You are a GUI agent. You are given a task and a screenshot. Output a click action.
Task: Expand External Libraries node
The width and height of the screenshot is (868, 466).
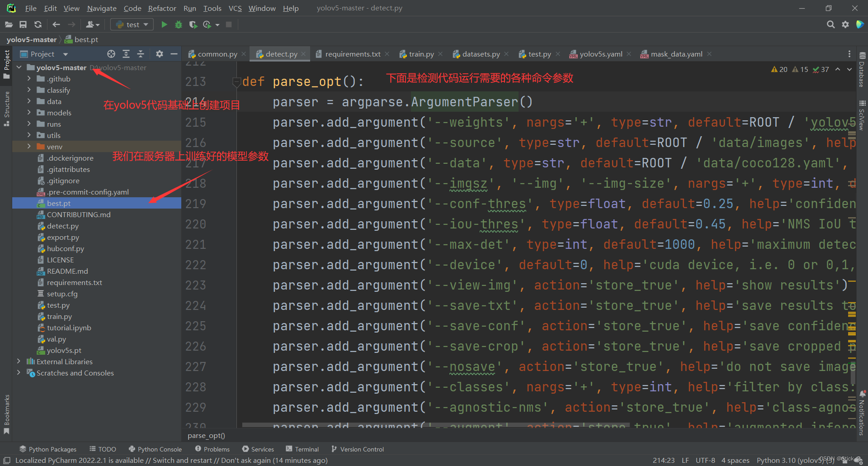(x=19, y=361)
